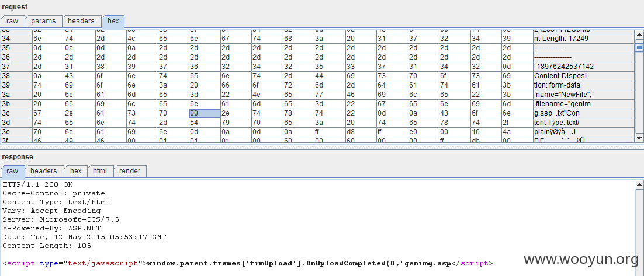Screen dimensions: 644x276
Task: Open the request params tab
Action: [43, 21]
